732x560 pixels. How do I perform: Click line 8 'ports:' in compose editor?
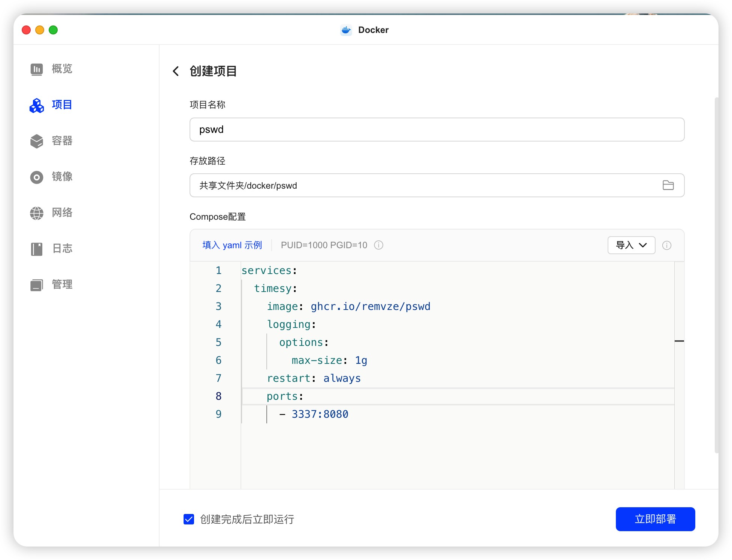(285, 396)
